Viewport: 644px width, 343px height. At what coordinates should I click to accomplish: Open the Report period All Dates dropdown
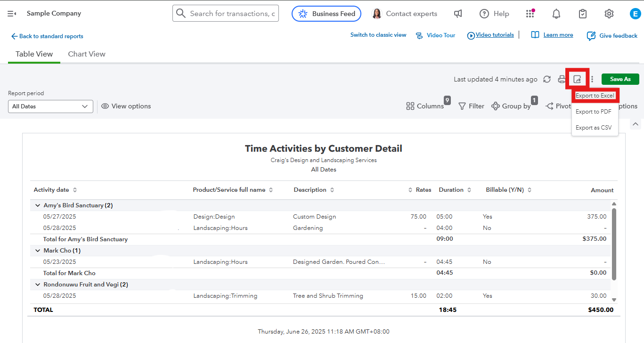click(x=50, y=106)
